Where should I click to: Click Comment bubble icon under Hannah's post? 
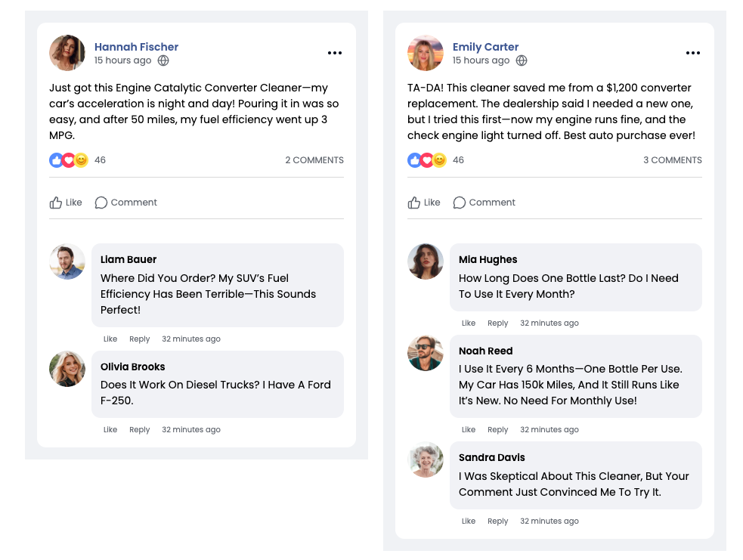tap(101, 203)
